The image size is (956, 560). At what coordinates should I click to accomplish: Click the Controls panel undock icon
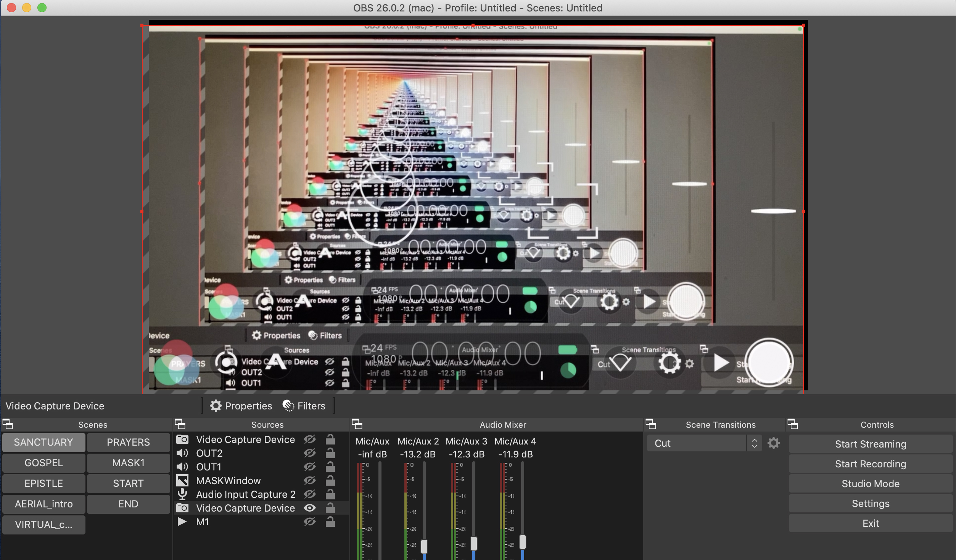[793, 424]
